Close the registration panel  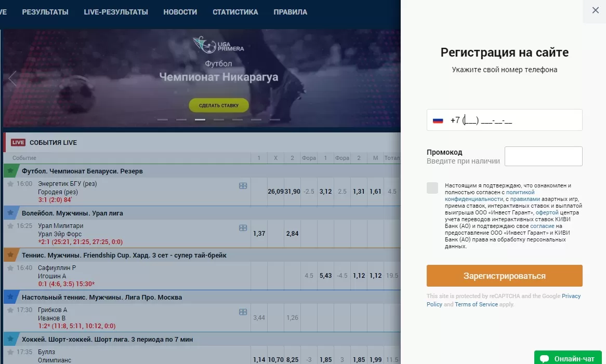(x=595, y=10)
